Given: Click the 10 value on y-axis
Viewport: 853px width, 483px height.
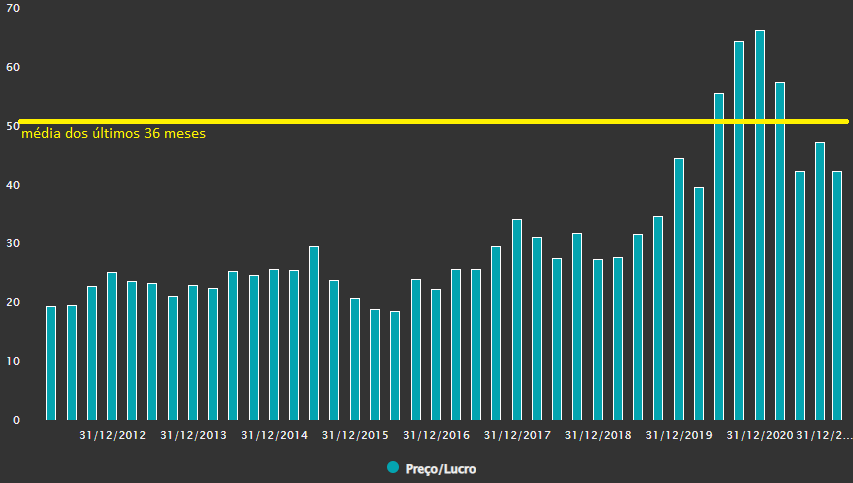Looking at the screenshot, I should [x=13, y=361].
